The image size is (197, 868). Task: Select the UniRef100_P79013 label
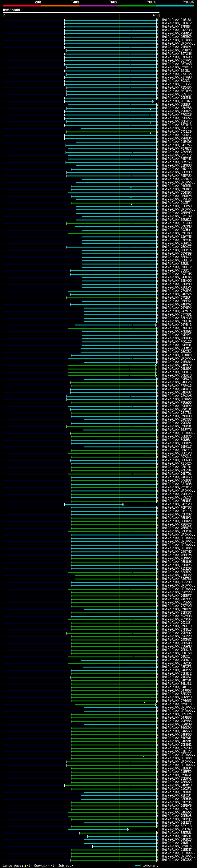pyautogui.click(x=177, y=386)
